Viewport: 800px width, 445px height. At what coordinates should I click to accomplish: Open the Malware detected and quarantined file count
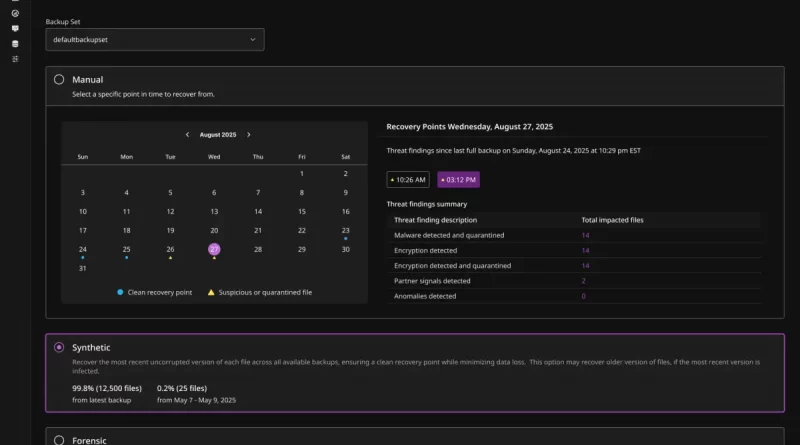pyautogui.click(x=585, y=235)
